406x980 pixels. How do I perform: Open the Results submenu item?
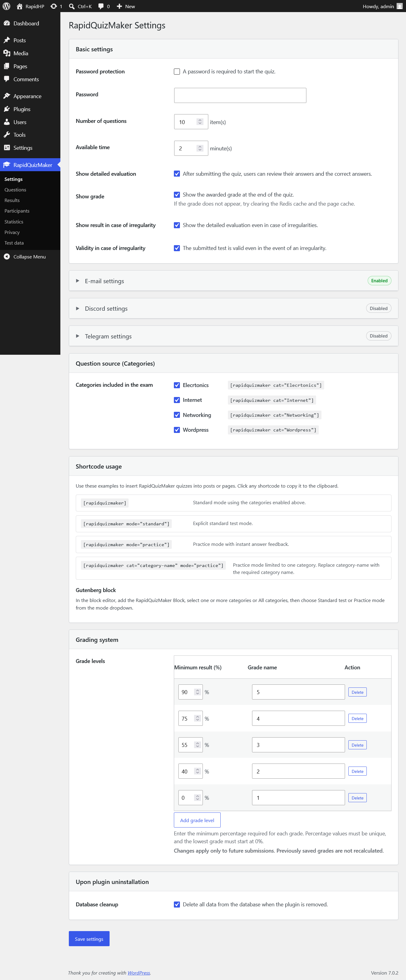[12, 200]
